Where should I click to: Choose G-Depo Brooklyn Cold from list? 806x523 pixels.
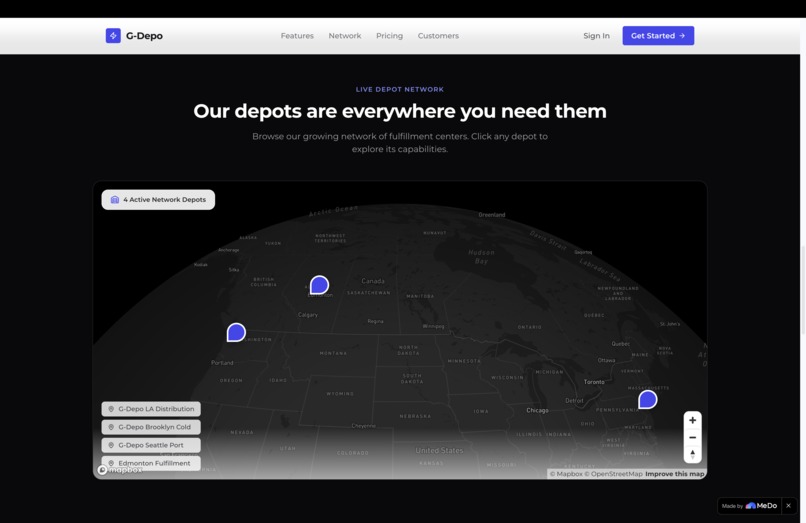151,427
